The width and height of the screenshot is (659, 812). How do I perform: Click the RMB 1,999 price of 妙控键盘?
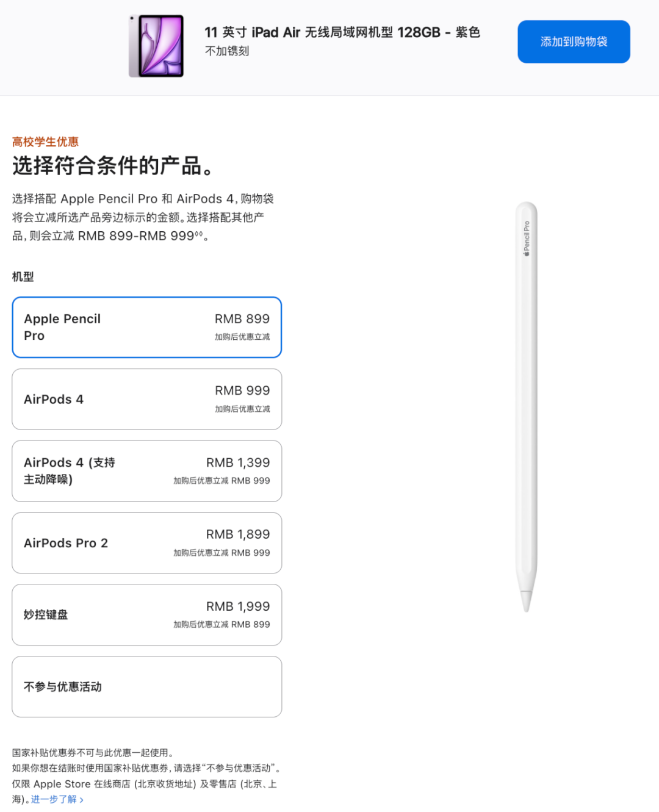[238, 606]
